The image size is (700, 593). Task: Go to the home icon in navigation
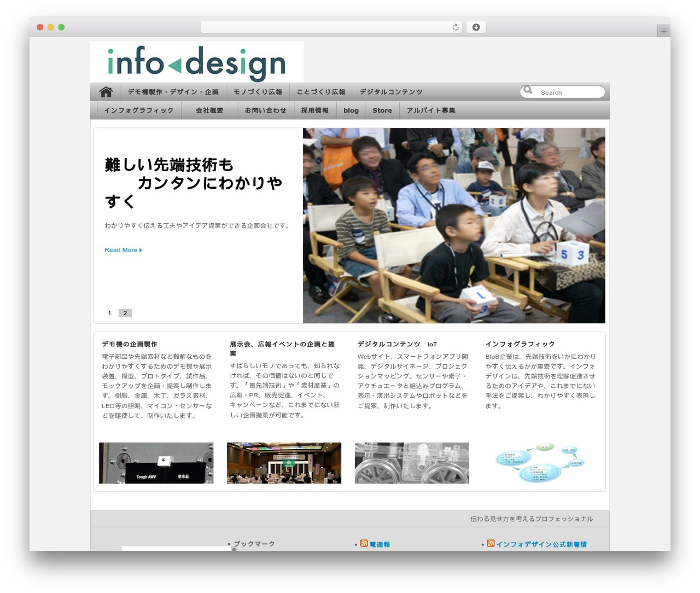[x=106, y=92]
